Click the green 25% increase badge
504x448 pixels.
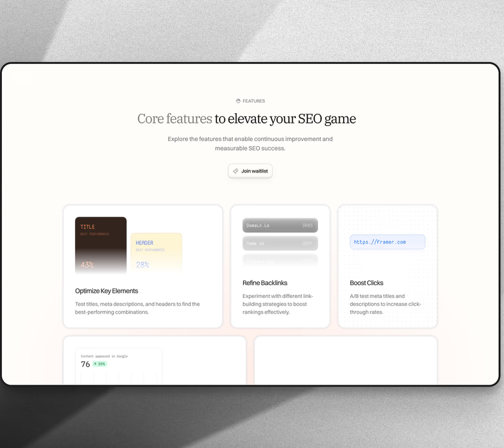coord(100,364)
